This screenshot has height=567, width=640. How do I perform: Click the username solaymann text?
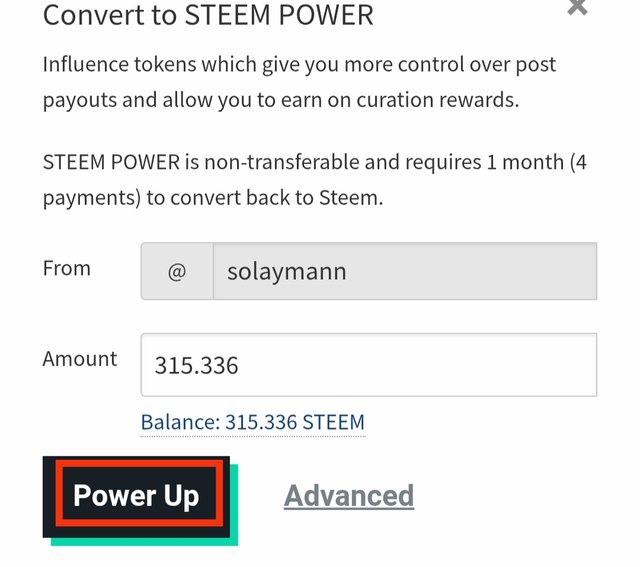click(x=287, y=271)
